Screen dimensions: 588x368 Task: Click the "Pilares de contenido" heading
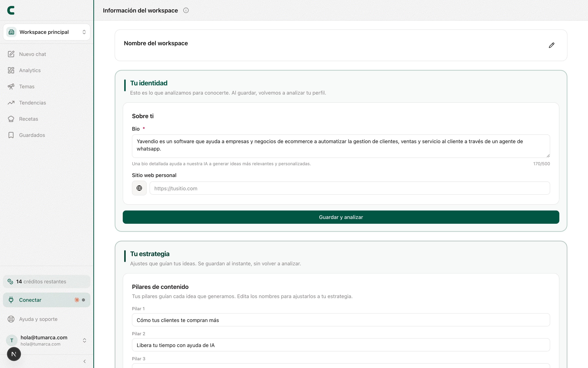point(160,287)
